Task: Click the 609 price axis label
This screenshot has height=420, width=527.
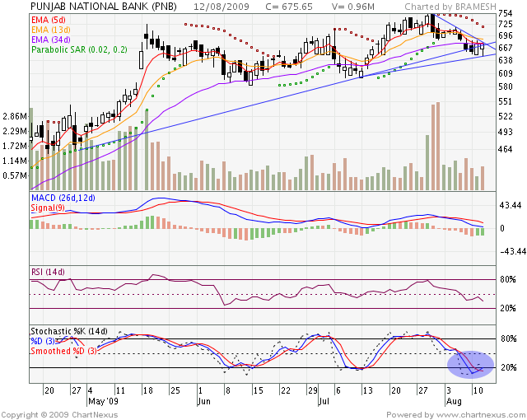Action: [x=505, y=73]
